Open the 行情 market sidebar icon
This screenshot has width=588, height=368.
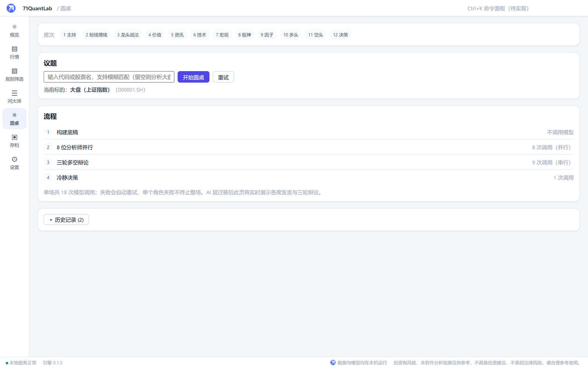14,49
